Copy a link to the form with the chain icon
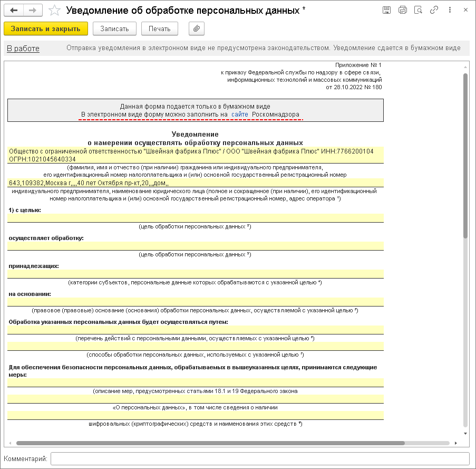Image resolution: width=476 pixels, height=469 pixels. tap(434, 10)
